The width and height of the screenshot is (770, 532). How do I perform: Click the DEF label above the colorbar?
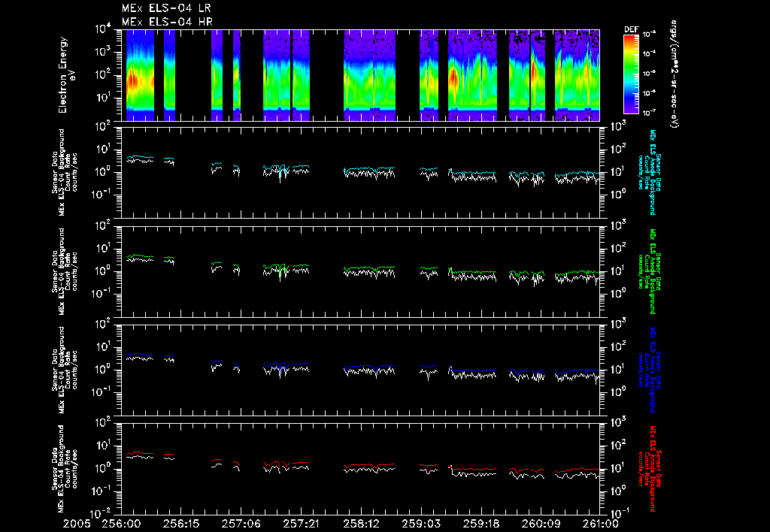[631, 29]
